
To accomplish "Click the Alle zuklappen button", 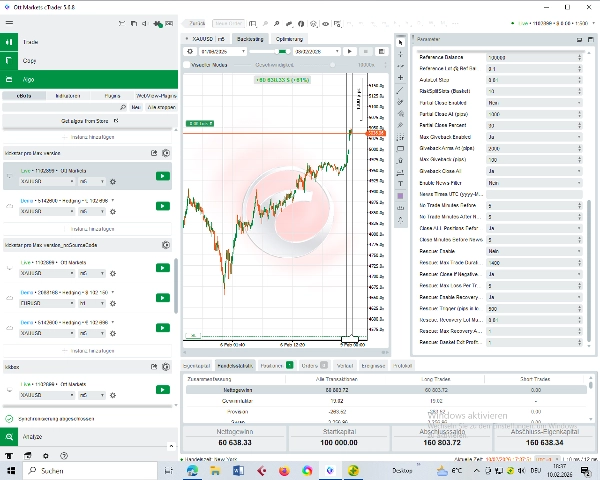I will (161, 107).
